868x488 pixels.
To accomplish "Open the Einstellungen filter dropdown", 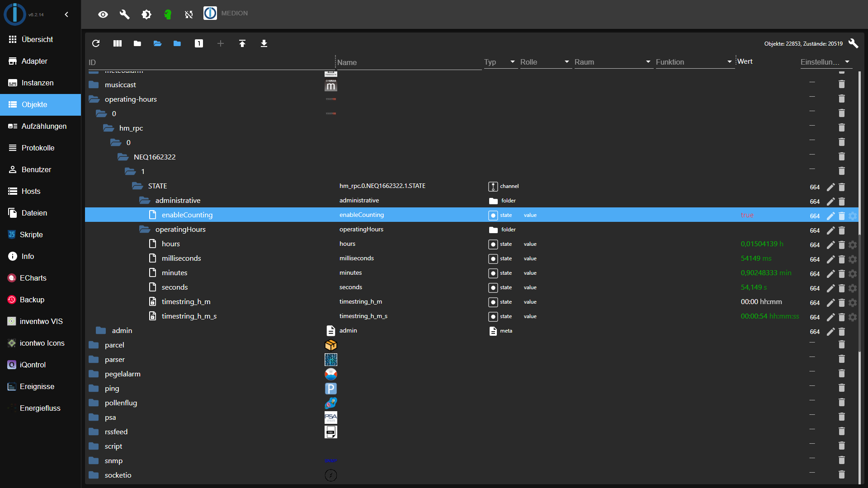I will [826, 62].
